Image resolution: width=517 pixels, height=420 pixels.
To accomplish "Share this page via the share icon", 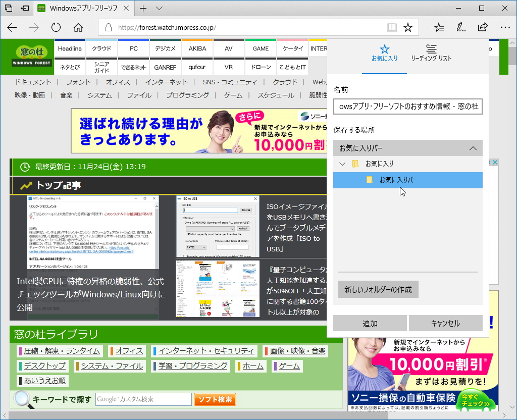I will click(483, 28).
